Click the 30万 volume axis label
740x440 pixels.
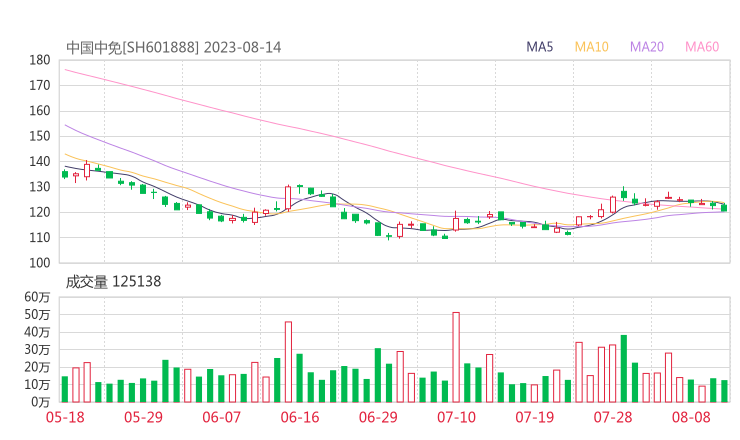click(x=37, y=349)
